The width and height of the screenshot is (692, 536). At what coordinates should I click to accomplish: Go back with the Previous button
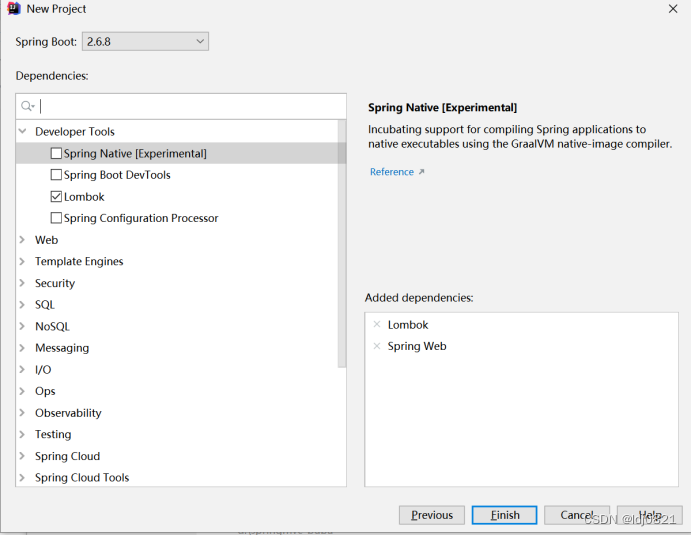(432, 515)
